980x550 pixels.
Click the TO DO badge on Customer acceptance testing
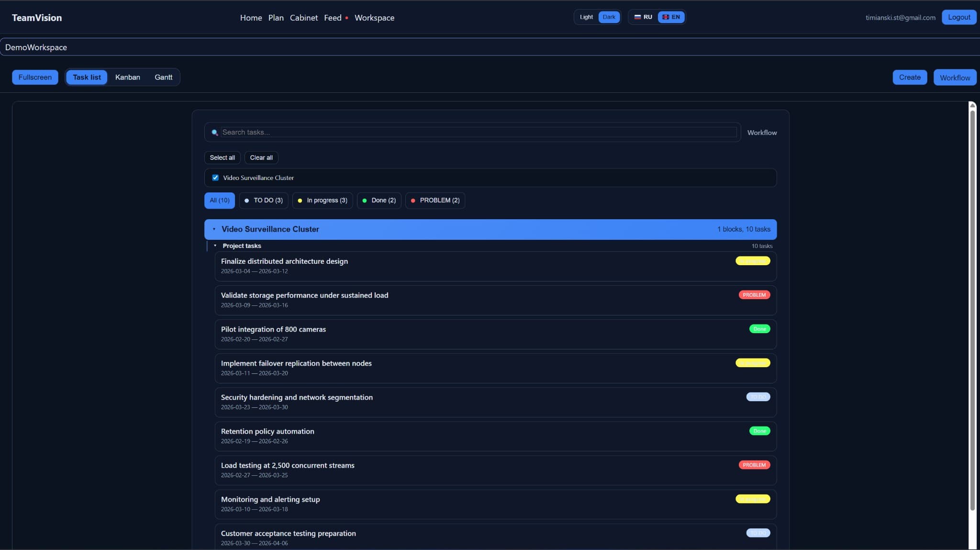pyautogui.click(x=757, y=532)
